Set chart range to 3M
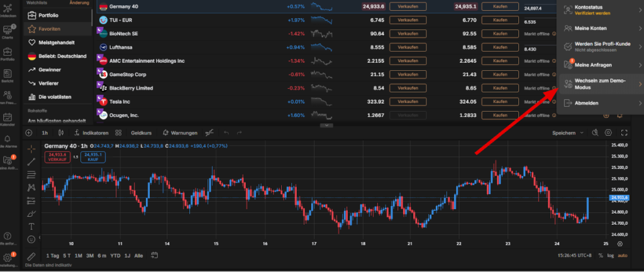 point(90,256)
